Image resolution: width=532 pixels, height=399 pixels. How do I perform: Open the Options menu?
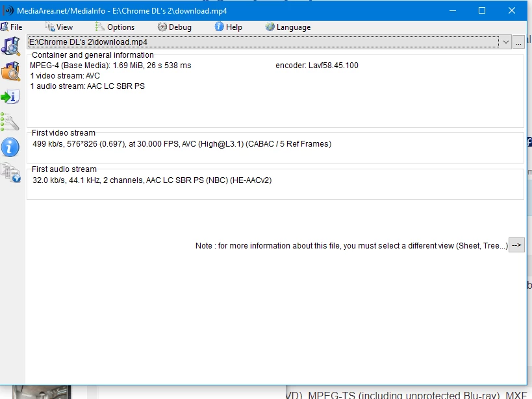(x=115, y=27)
